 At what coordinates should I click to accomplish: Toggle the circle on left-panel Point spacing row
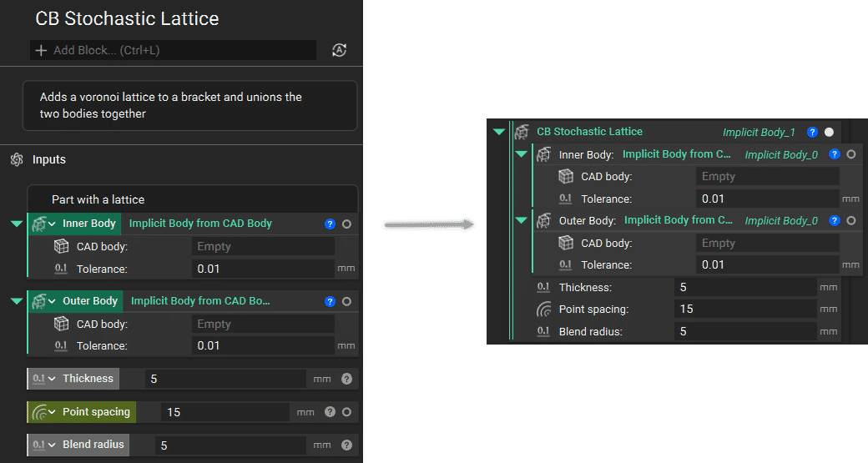coord(346,412)
